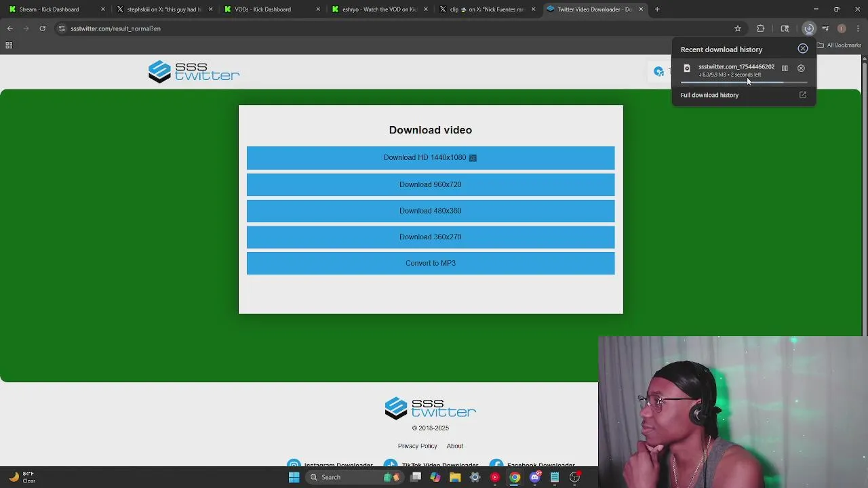The image size is (868, 488).
Task: Open the Chrome profile avatar
Action: click(842, 28)
